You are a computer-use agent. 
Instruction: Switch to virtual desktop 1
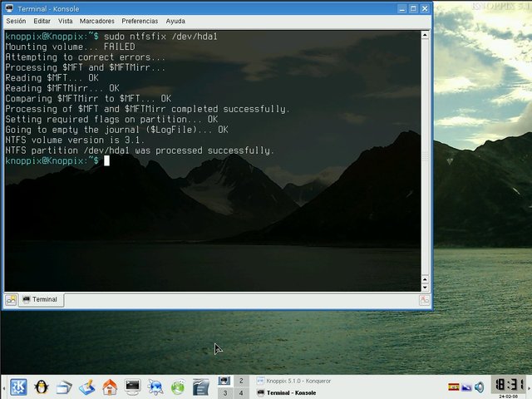pyautogui.click(x=224, y=381)
